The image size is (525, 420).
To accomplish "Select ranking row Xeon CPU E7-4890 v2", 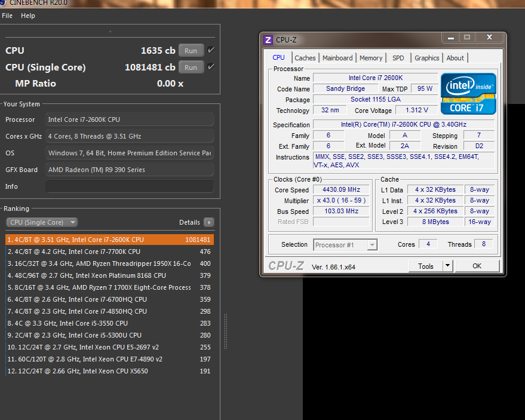I will [x=109, y=359].
